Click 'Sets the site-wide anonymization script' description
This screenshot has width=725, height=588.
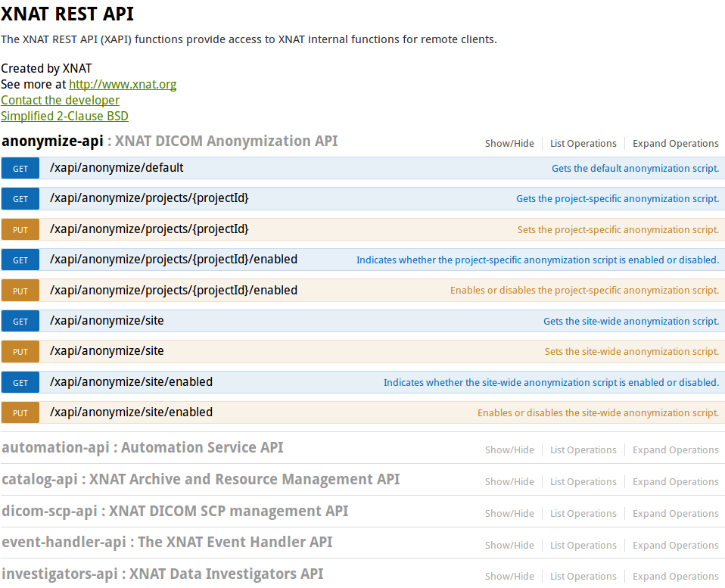[x=631, y=352]
